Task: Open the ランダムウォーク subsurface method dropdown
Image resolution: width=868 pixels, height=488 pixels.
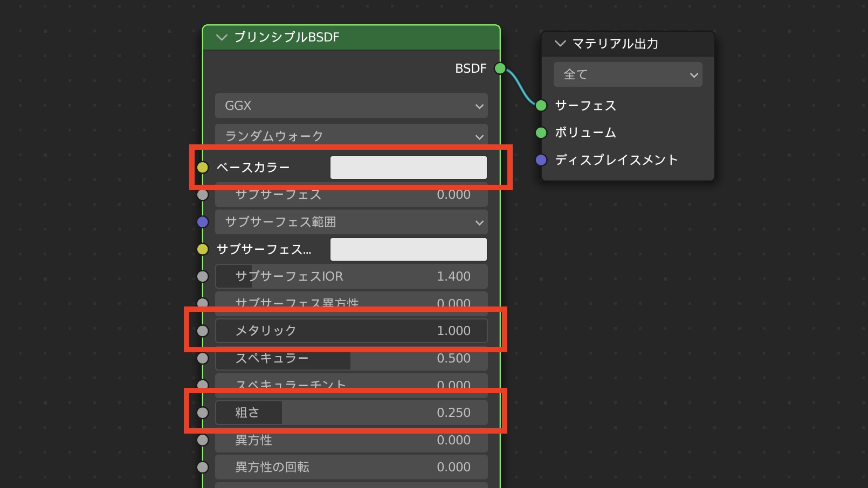Action: click(351, 136)
